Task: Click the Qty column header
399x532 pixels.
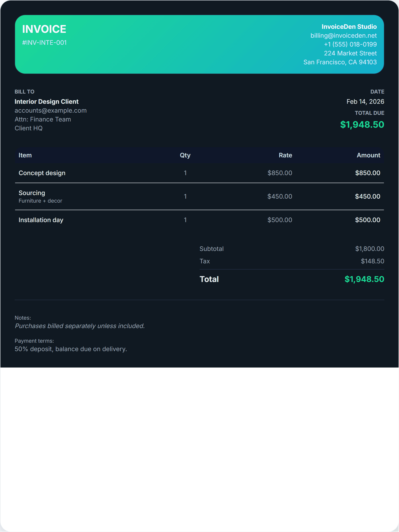Action: tap(185, 155)
